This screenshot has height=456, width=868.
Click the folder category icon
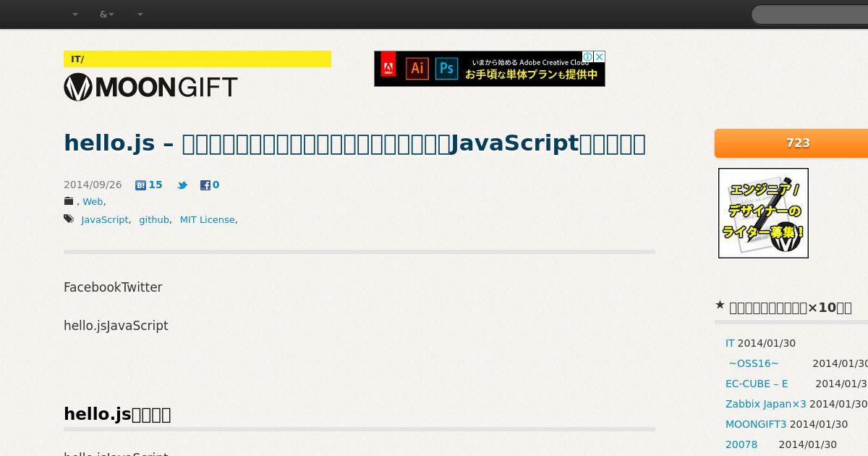click(x=69, y=201)
